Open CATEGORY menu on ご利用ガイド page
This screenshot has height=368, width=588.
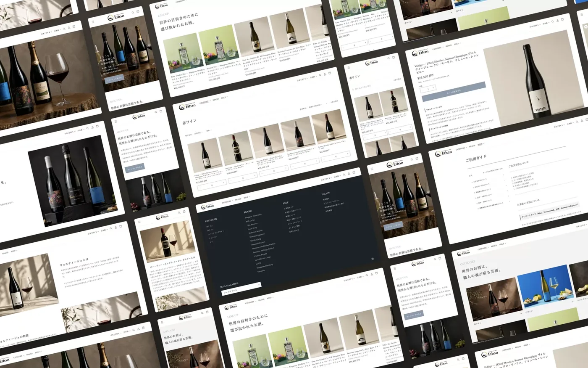click(x=460, y=149)
